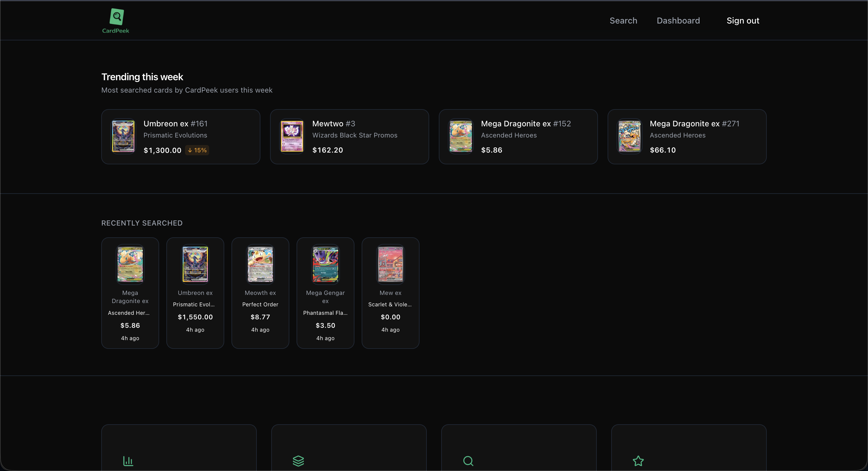868x471 pixels.
Task: Click the "$66.10" price text
Action: point(663,150)
